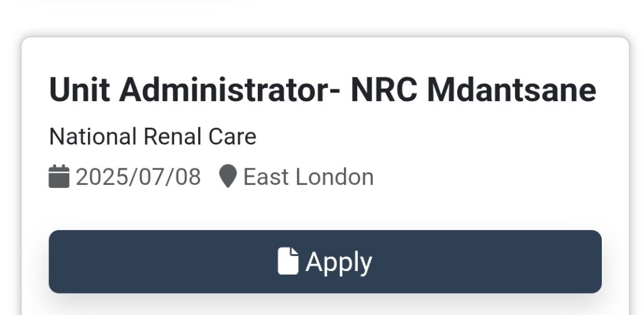Click the left blank portion of the Apply button
The height and width of the screenshot is (315, 644).
click(x=160, y=262)
